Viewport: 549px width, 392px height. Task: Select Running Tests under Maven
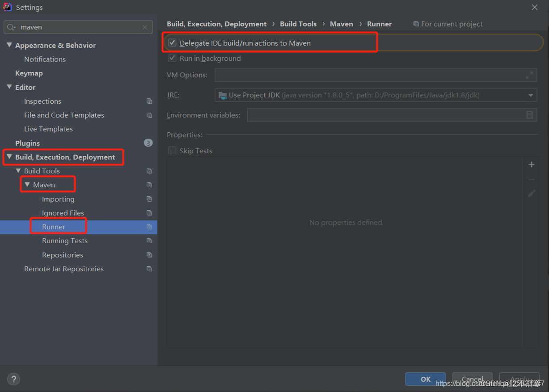[65, 241]
